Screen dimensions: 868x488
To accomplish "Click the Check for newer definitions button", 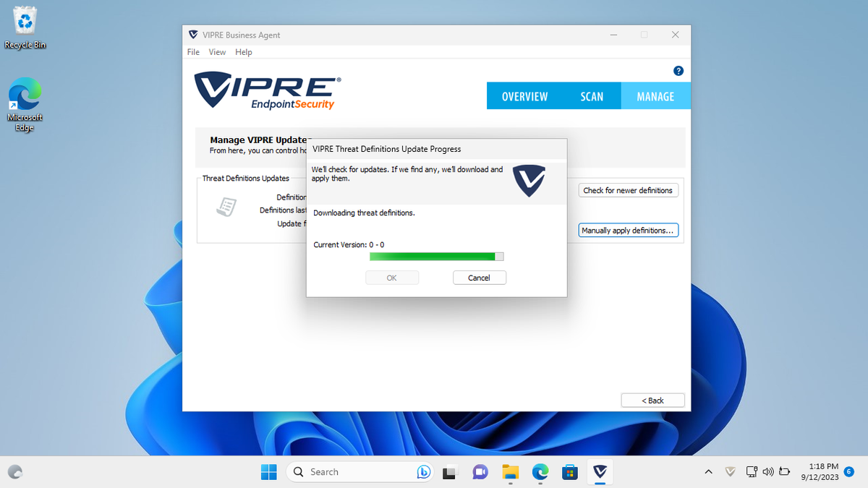I will tap(628, 189).
